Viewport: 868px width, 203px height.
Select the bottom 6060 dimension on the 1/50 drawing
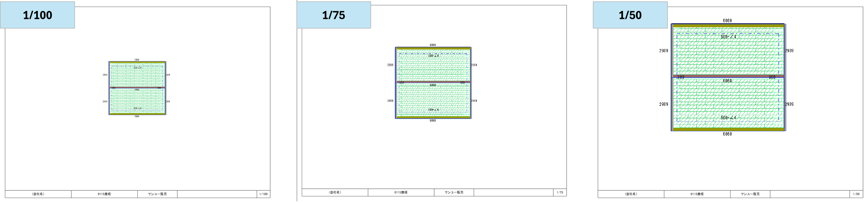pos(727,134)
